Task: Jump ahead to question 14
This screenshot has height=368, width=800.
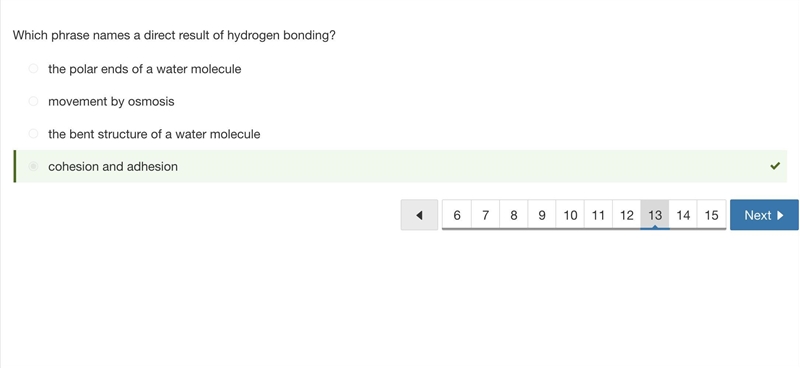Action: [x=683, y=215]
